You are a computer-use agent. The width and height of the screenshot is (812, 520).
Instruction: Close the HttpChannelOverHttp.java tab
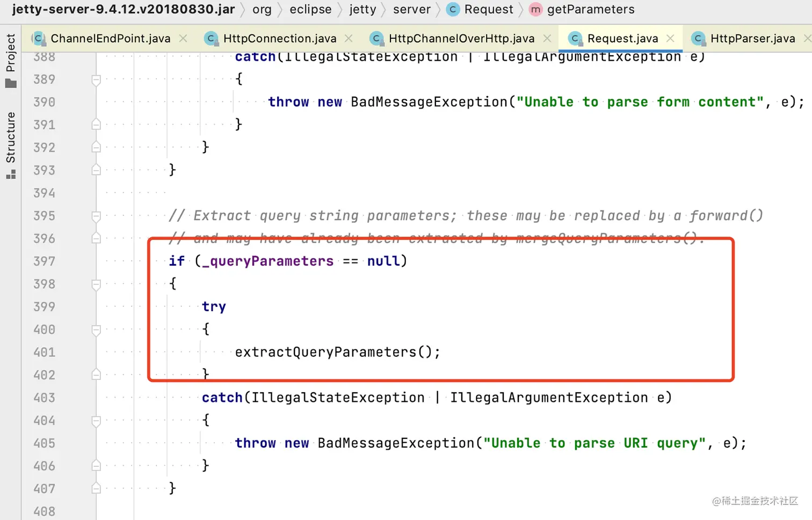click(x=547, y=38)
